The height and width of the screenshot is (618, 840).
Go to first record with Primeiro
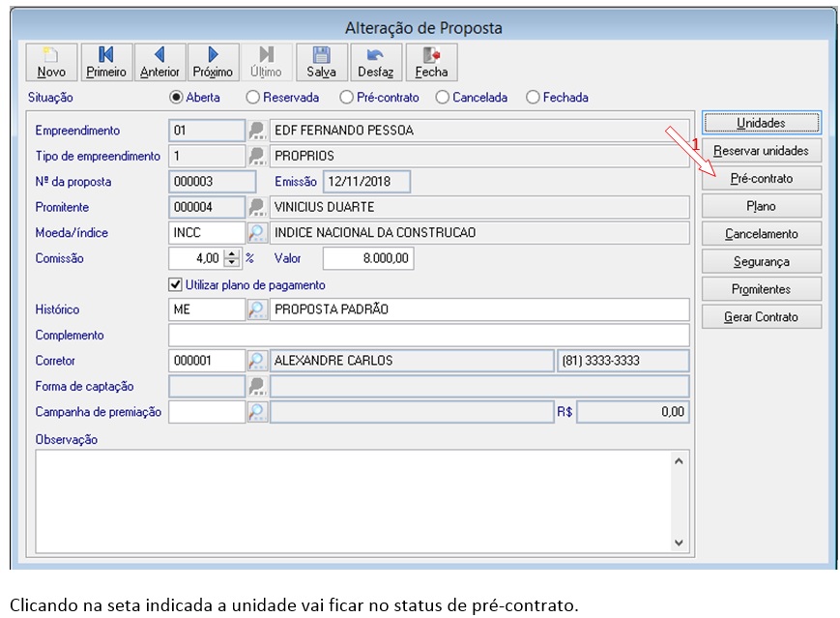tap(106, 62)
